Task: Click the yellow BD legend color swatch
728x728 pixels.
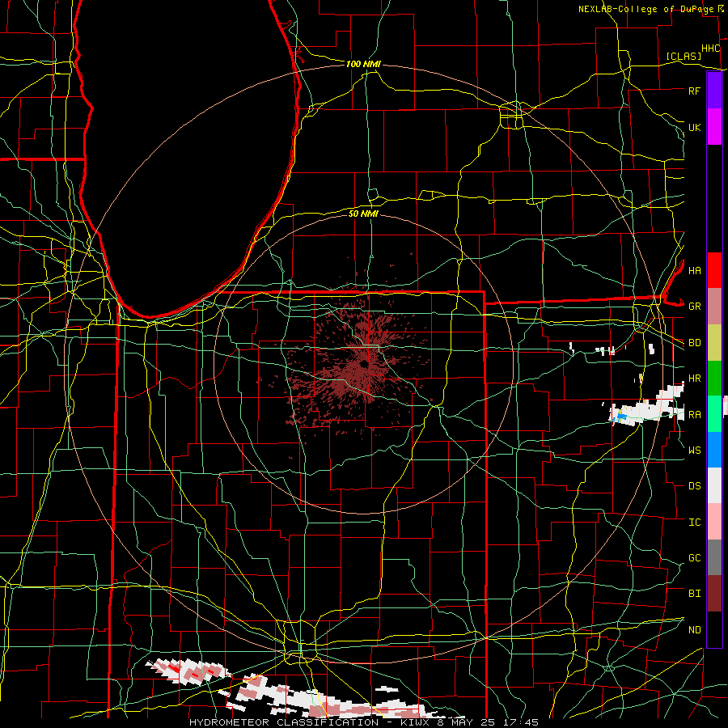Action: 714,343
